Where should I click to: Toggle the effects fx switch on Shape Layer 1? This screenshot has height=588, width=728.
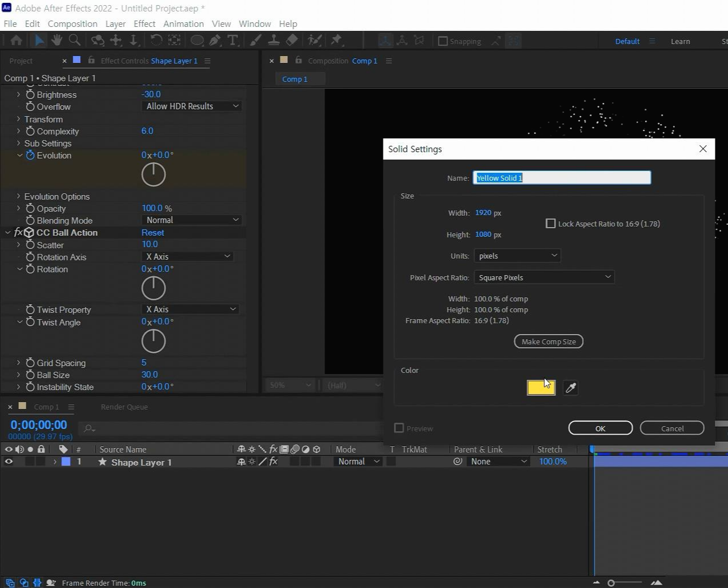click(x=274, y=462)
